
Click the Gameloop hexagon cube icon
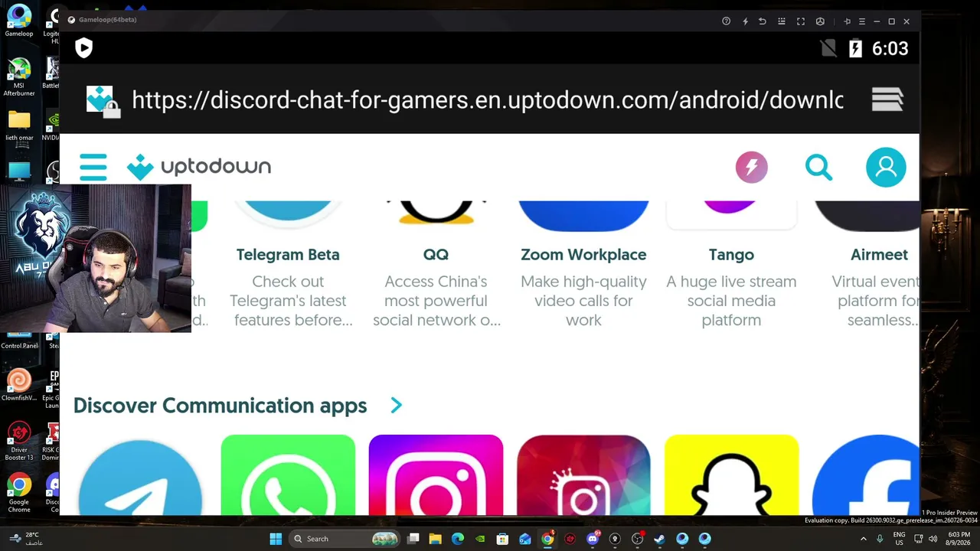point(820,21)
